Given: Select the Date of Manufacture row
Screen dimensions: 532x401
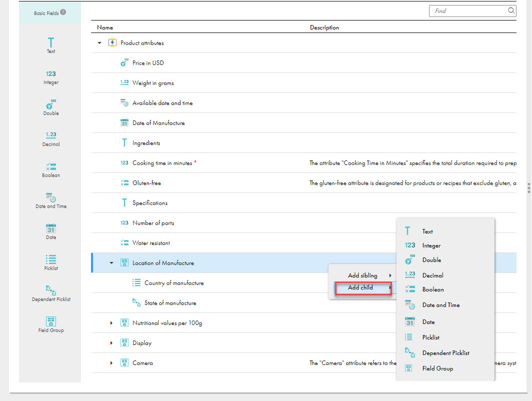Looking at the screenshot, I should click(303, 123).
